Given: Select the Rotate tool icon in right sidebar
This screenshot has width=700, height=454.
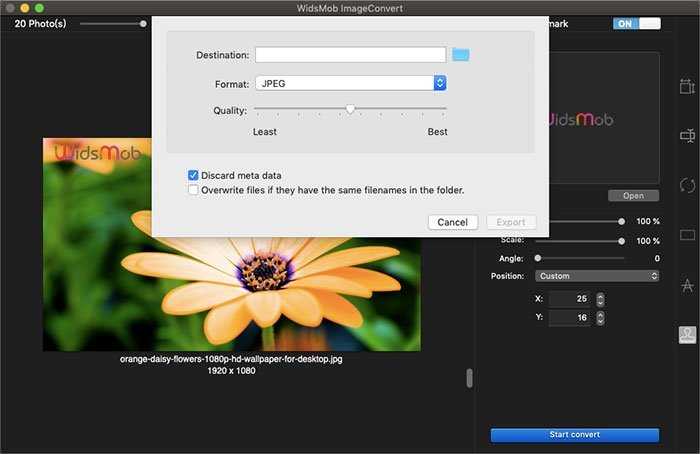Looking at the screenshot, I should (687, 185).
